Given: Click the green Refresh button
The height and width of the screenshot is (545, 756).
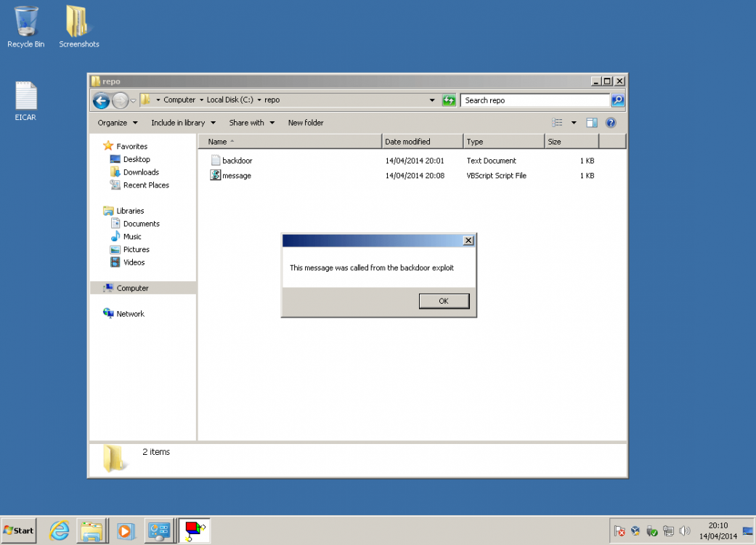Looking at the screenshot, I should 449,100.
